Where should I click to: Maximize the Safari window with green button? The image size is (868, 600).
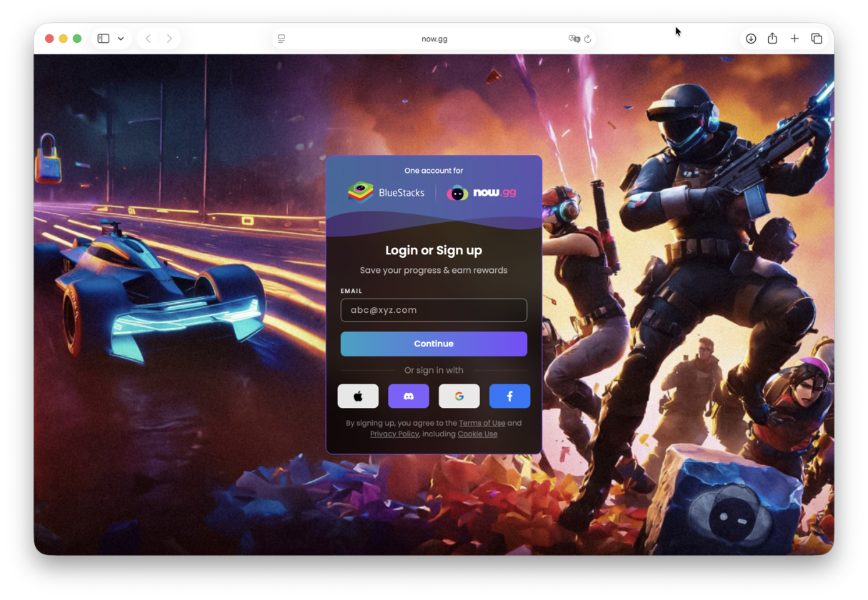[77, 39]
